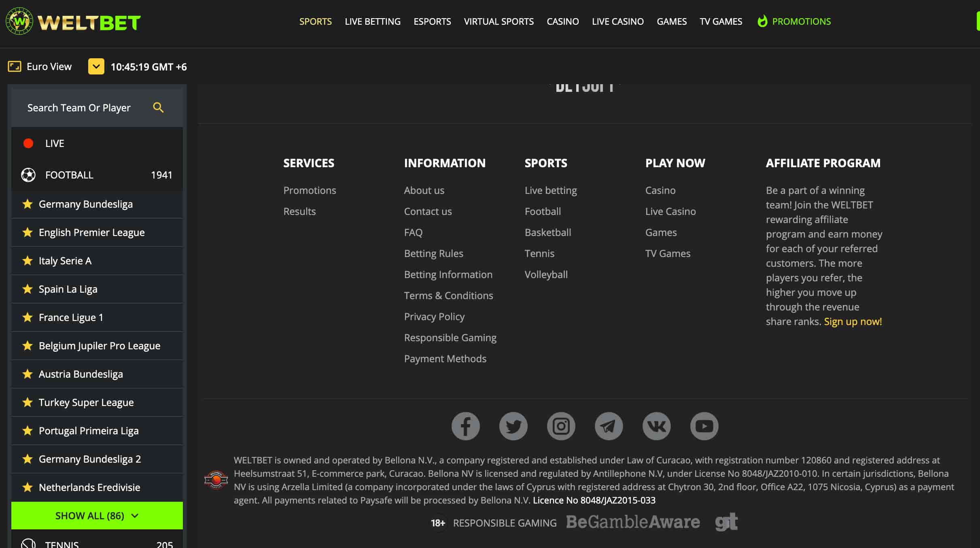Open the TV GAMES nav tab
Screen dimensions: 980x548
pyautogui.click(x=721, y=21)
